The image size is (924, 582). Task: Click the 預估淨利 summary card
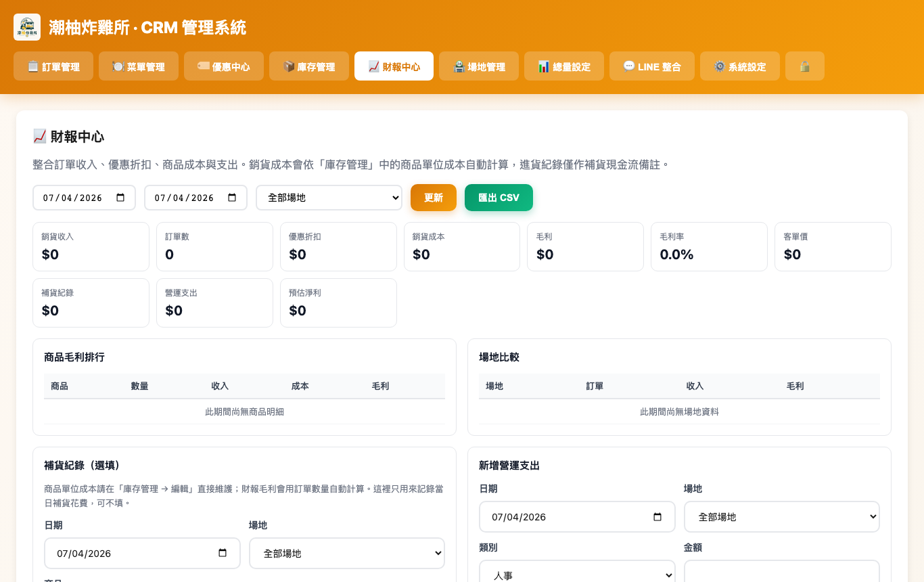coord(338,303)
